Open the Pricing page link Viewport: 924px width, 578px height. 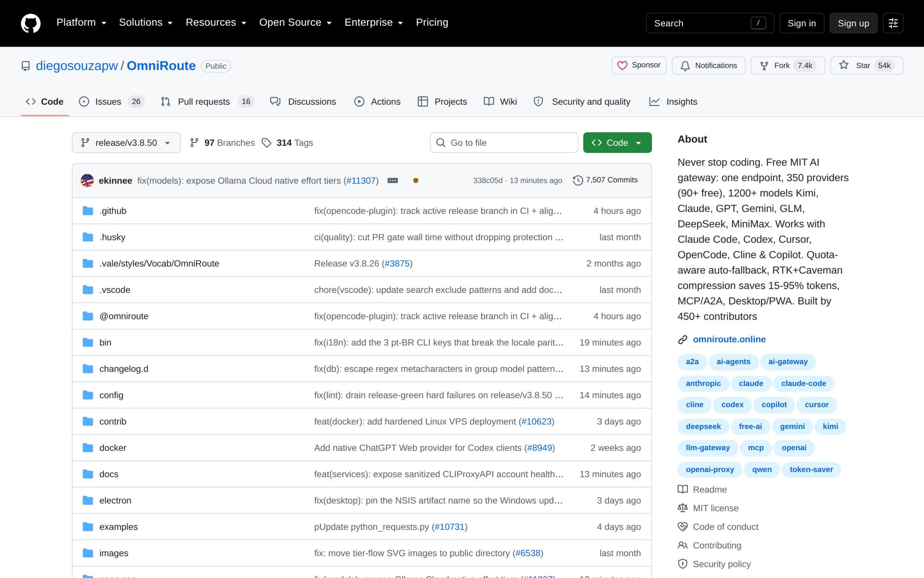coord(432,22)
